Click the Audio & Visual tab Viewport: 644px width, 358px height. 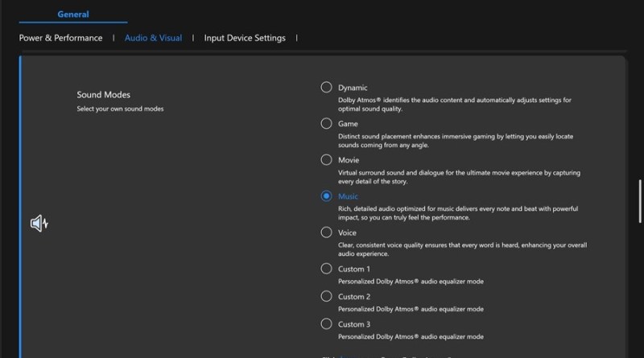[153, 38]
